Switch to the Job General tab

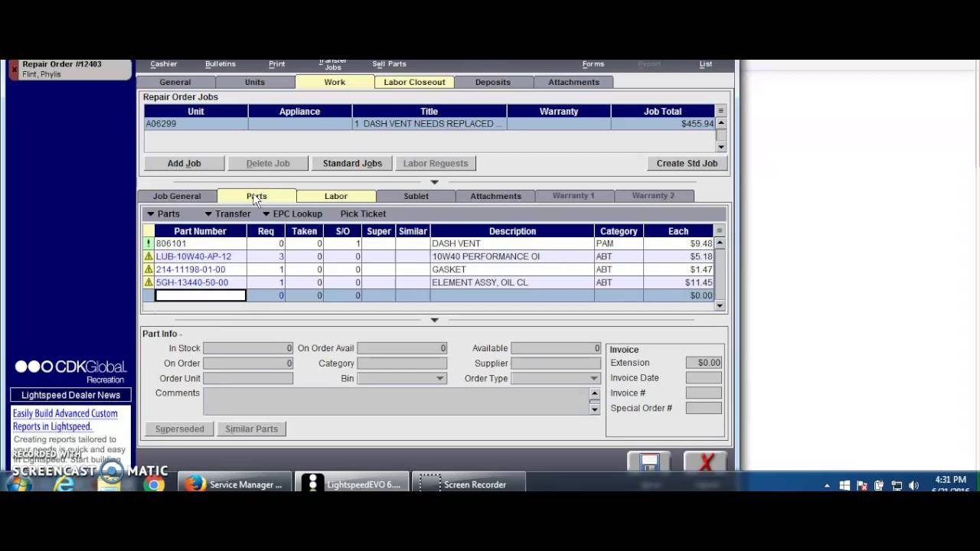click(177, 196)
